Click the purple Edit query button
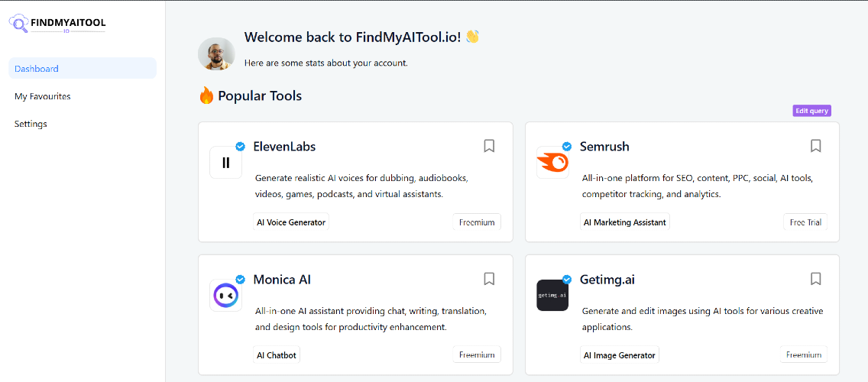The width and height of the screenshot is (868, 382). [811, 111]
